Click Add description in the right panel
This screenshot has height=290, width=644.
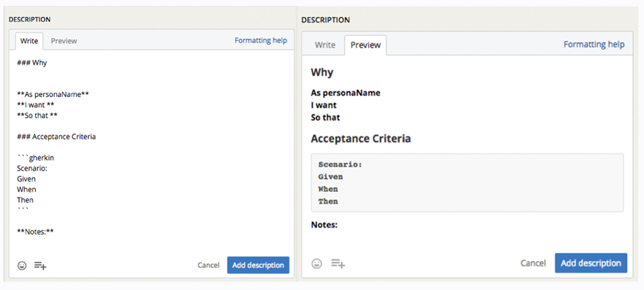[591, 263]
